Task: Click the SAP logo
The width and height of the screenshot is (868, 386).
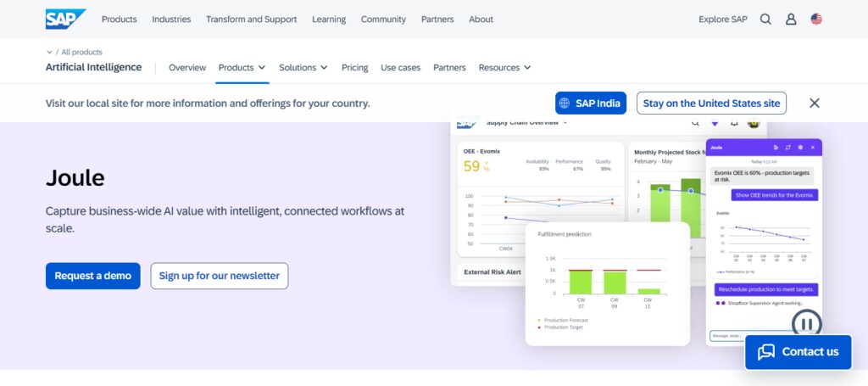Action: click(65, 19)
